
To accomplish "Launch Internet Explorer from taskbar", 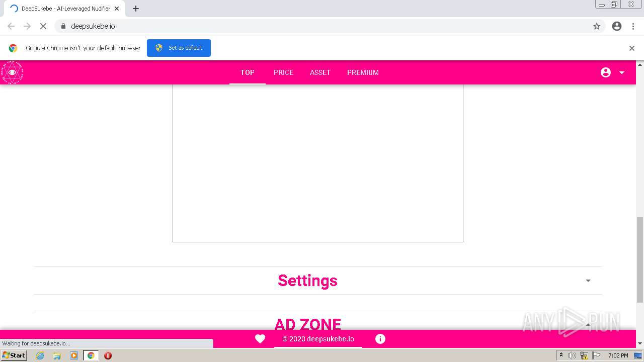I will (x=40, y=355).
